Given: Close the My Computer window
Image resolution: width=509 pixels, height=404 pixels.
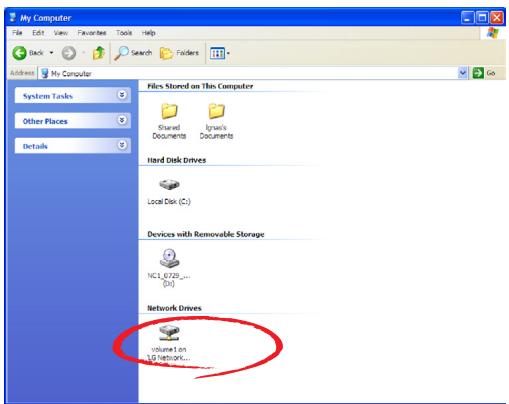Looking at the screenshot, I should tap(497, 17).
